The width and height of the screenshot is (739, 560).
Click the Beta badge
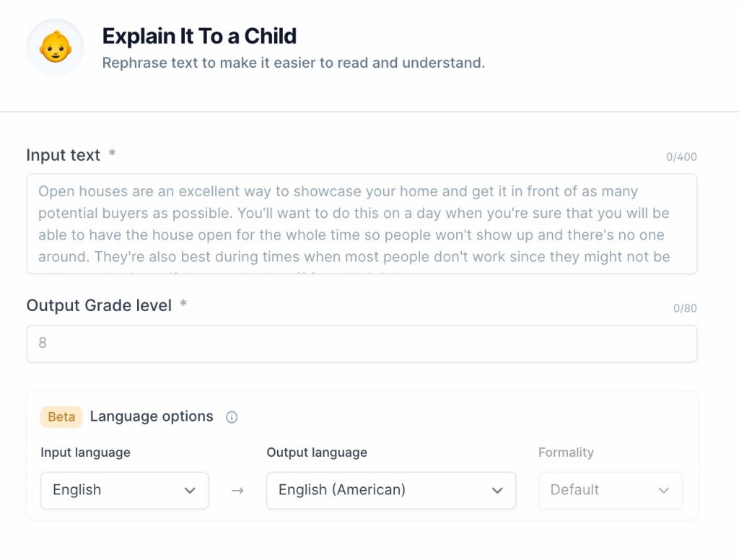61,416
